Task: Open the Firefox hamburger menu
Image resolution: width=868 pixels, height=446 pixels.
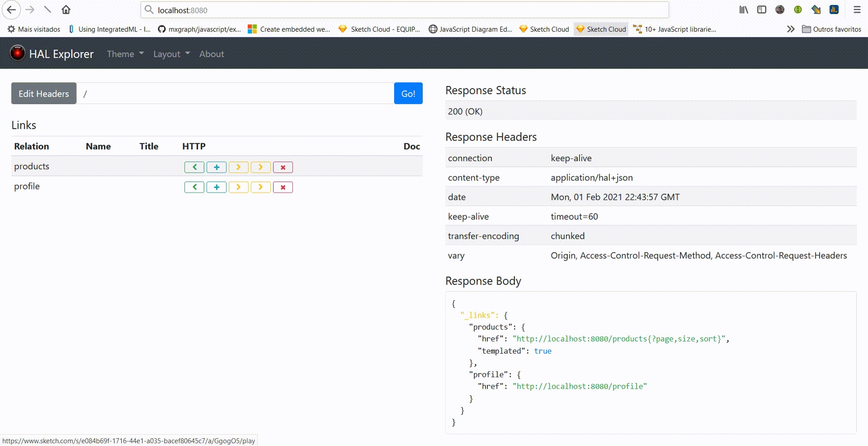Action: (857, 10)
